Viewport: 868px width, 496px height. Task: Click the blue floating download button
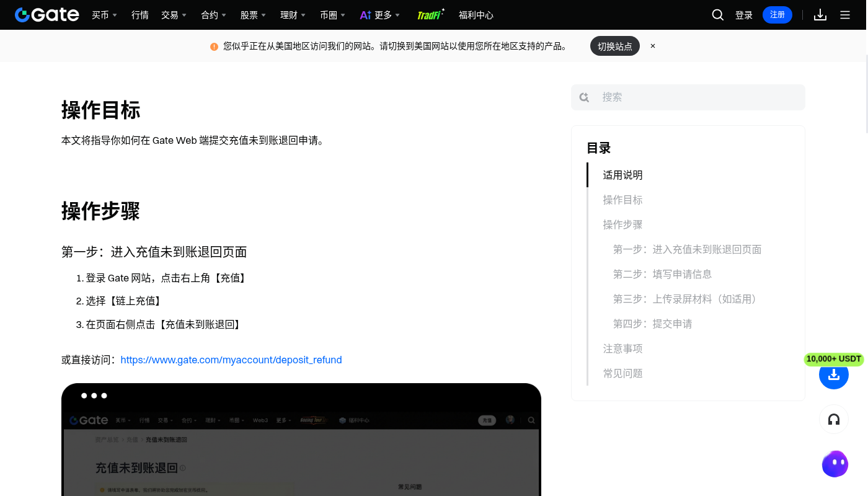pos(834,374)
